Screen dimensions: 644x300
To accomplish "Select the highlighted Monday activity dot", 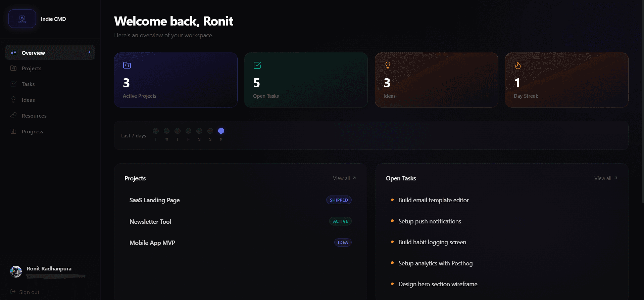I will point(221,131).
